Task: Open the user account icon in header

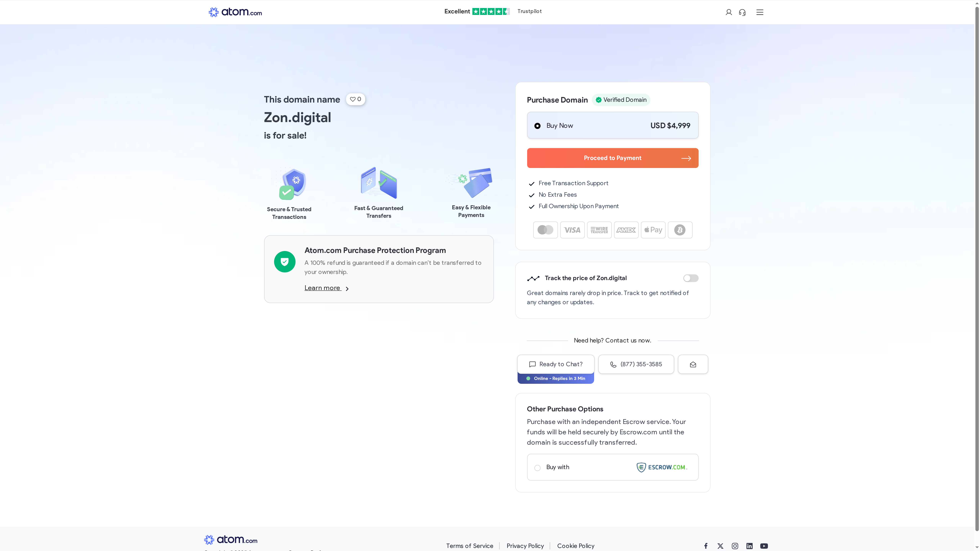Action: tap(728, 12)
